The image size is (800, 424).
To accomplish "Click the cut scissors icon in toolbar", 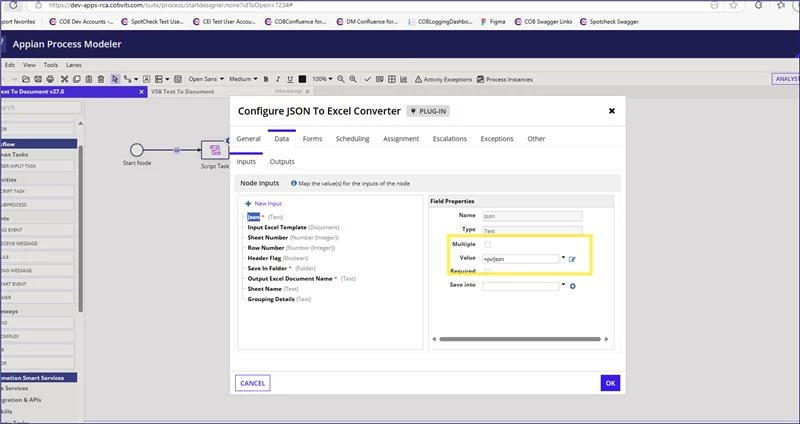I will pos(64,79).
